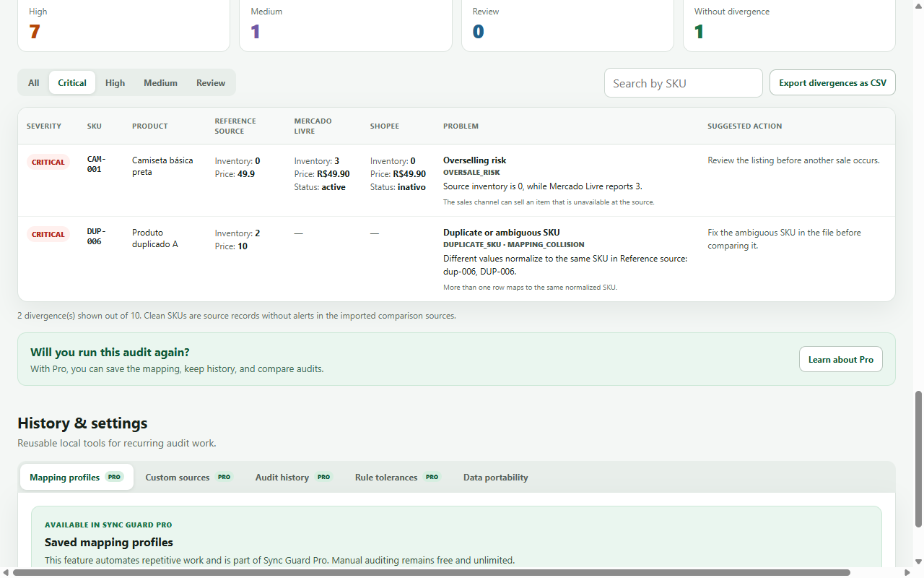
Task: Click the PRO badge on Custom sources
Action: coord(225,477)
